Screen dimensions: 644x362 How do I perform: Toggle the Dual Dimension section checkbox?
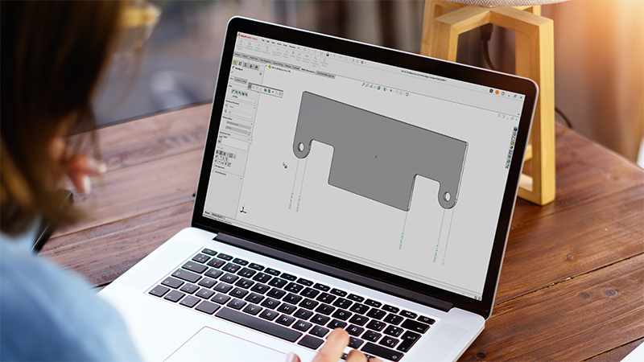click(215, 171)
